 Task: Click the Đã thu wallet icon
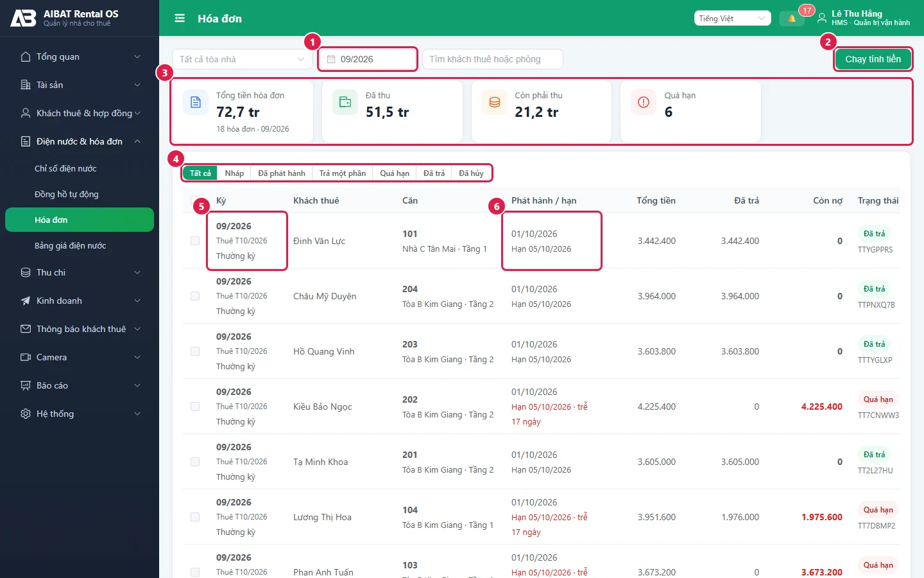tap(345, 102)
